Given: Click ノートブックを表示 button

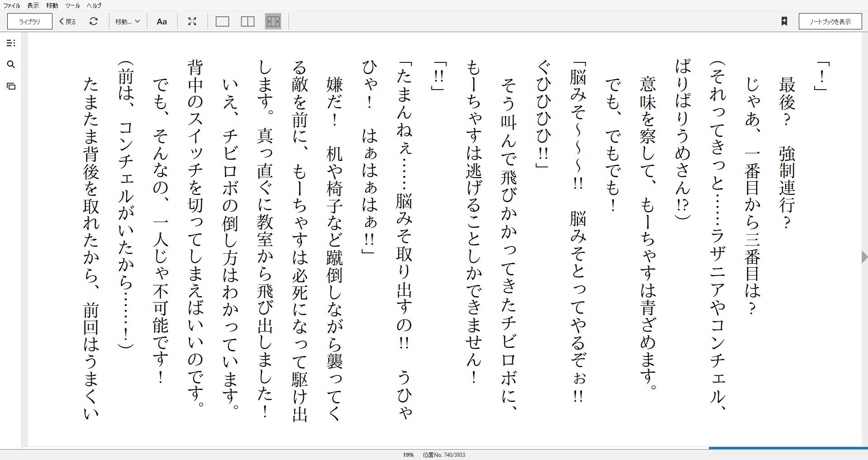Looking at the screenshot, I should (830, 21).
